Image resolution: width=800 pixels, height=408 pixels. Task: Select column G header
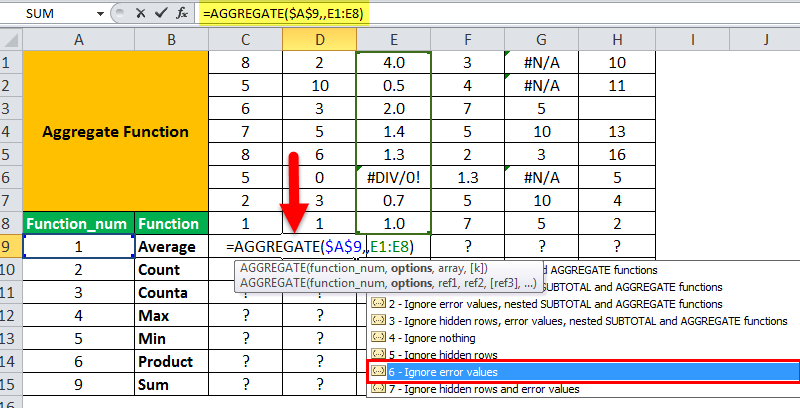pyautogui.click(x=541, y=39)
